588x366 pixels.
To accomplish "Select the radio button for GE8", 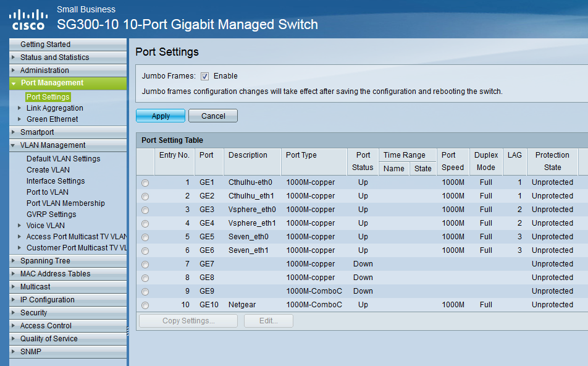I will click(x=145, y=278).
